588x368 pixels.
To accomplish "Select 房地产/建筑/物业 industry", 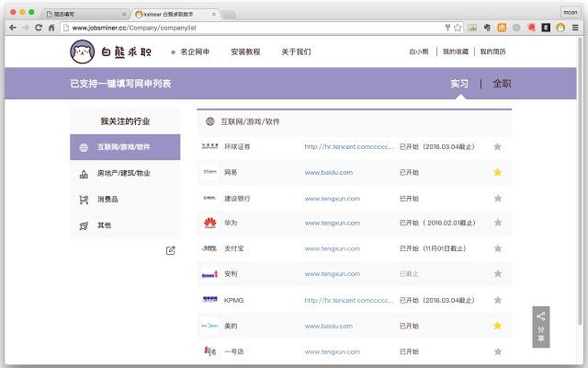I will [x=125, y=174].
